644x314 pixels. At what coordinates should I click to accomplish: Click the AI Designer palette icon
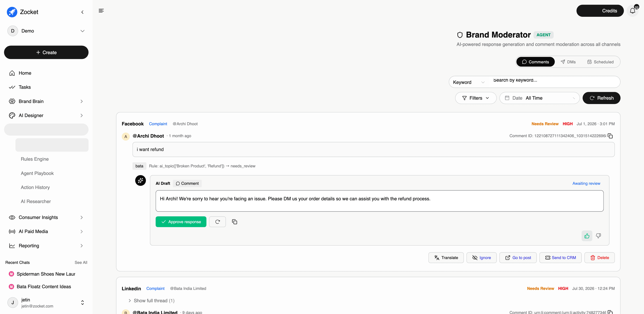tap(12, 115)
